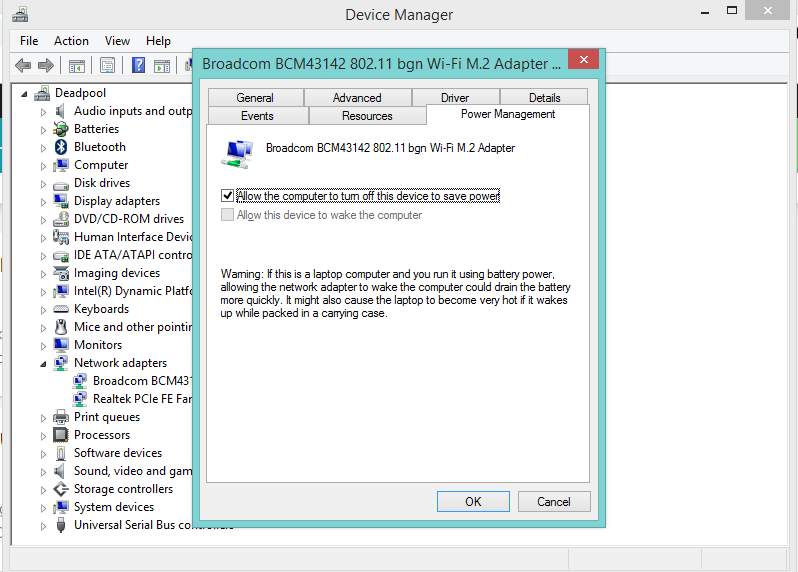The height and width of the screenshot is (572, 798).
Task: Switch to the Events tab
Action: click(258, 116)
